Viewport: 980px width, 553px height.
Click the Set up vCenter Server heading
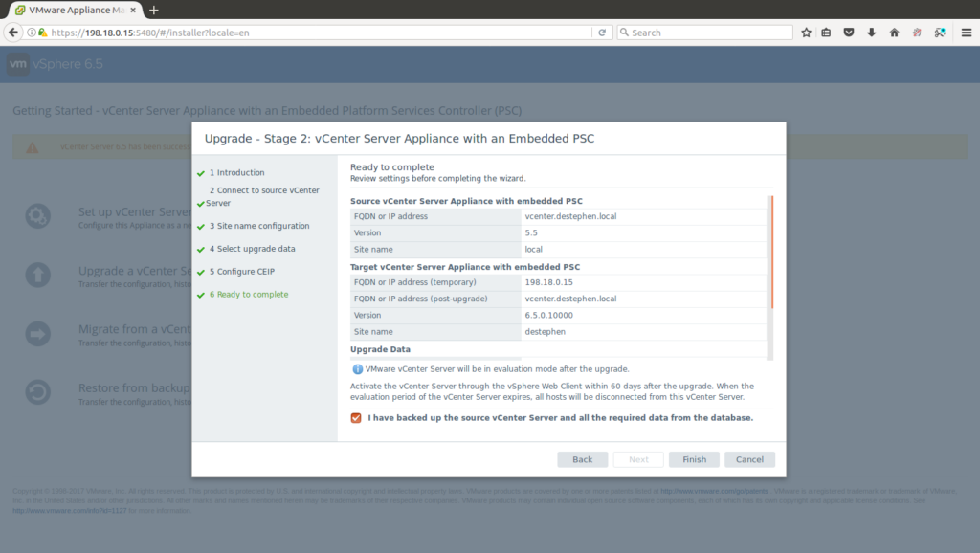pyautogui.click(x=134, y=211)
